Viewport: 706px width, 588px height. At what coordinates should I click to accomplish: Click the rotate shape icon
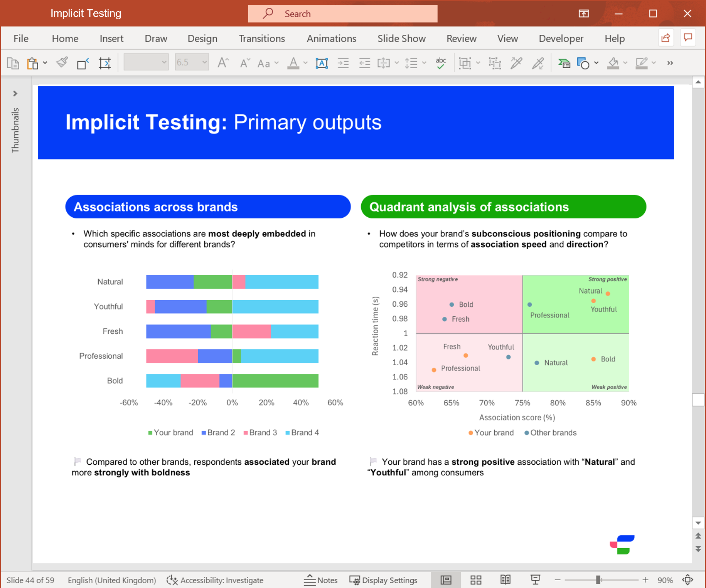83,63
